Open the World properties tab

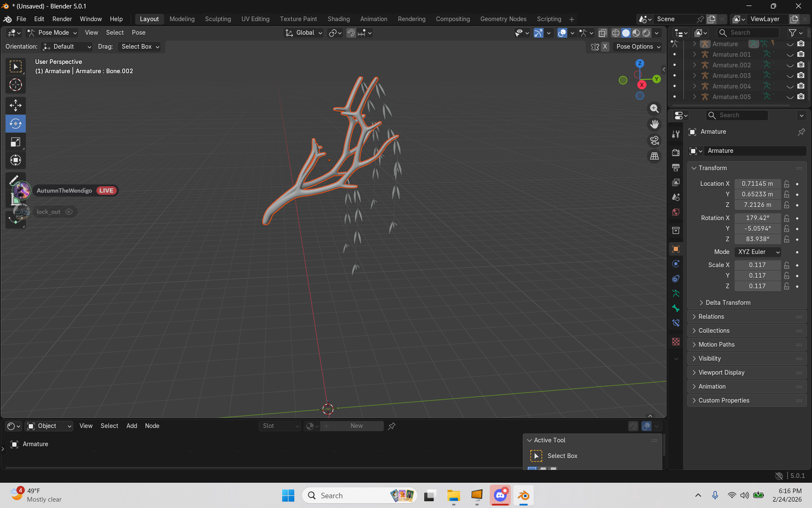[x=675, y=212]
